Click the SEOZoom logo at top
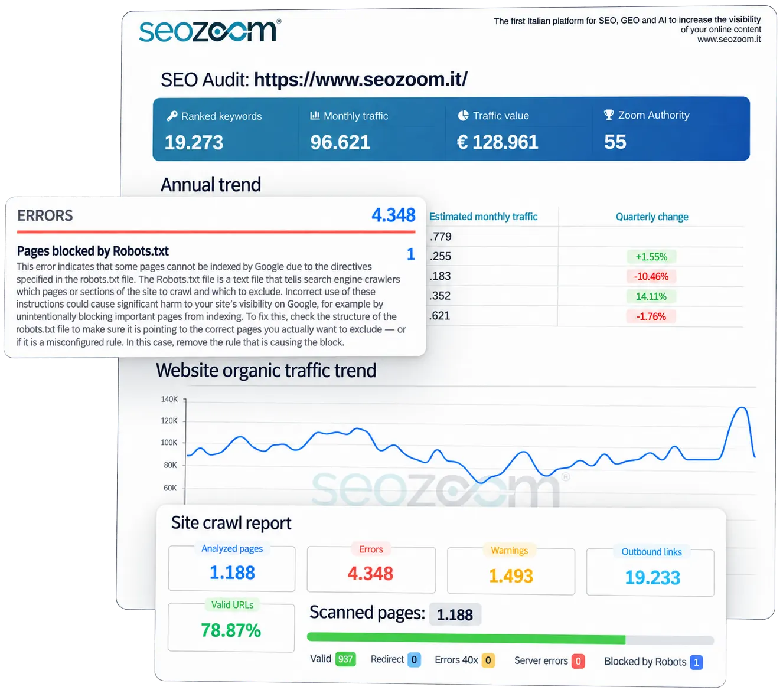 [x=210, y=31]
